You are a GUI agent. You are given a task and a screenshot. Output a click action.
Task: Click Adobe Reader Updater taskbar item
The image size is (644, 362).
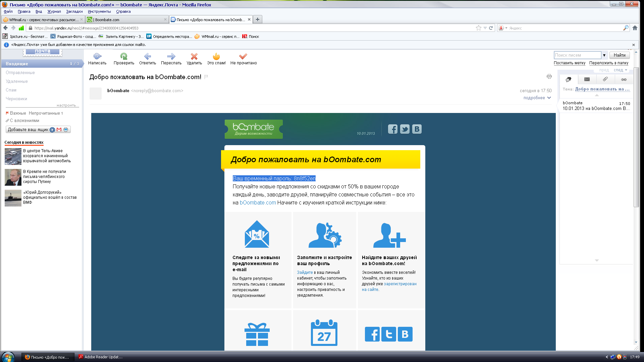(101, 357)
